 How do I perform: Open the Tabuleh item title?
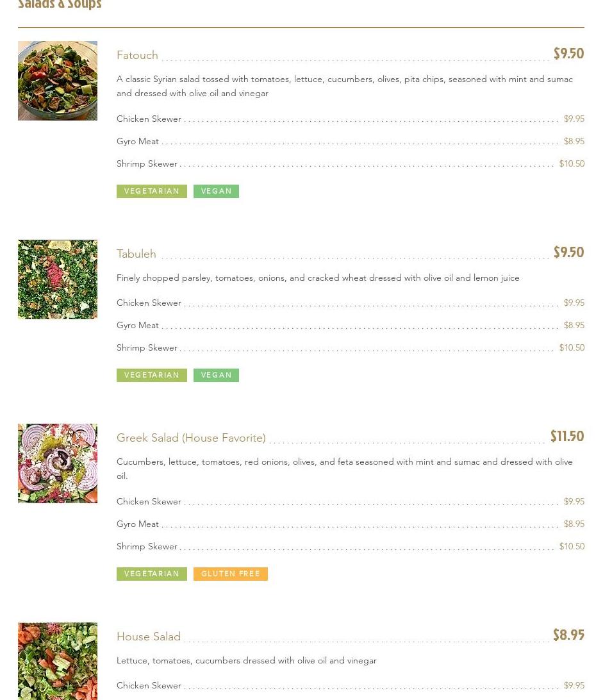click(136, 254)
